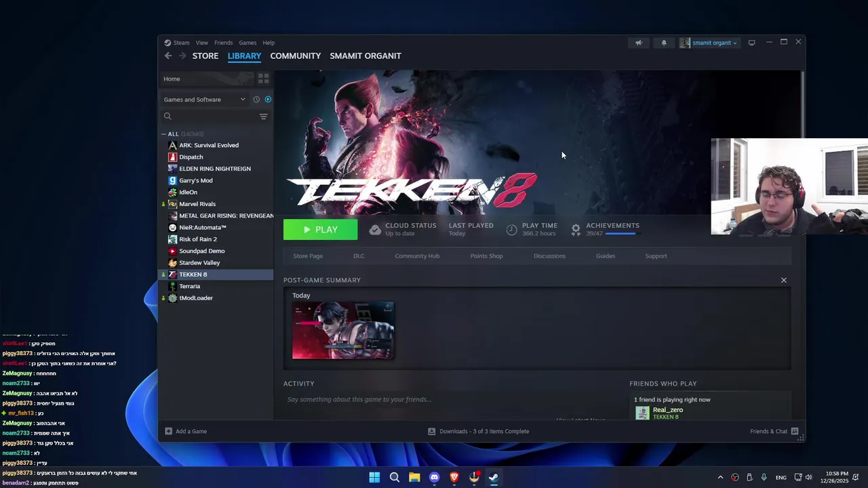Click the smamit organit profile avatar

tap(685, 43)
